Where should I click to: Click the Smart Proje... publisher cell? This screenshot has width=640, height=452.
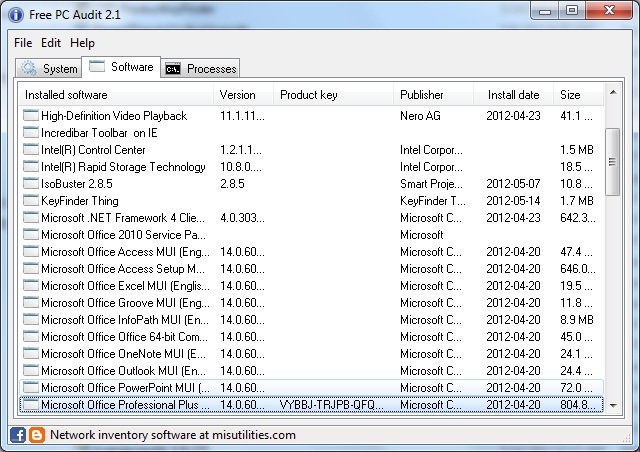(431, 184)
